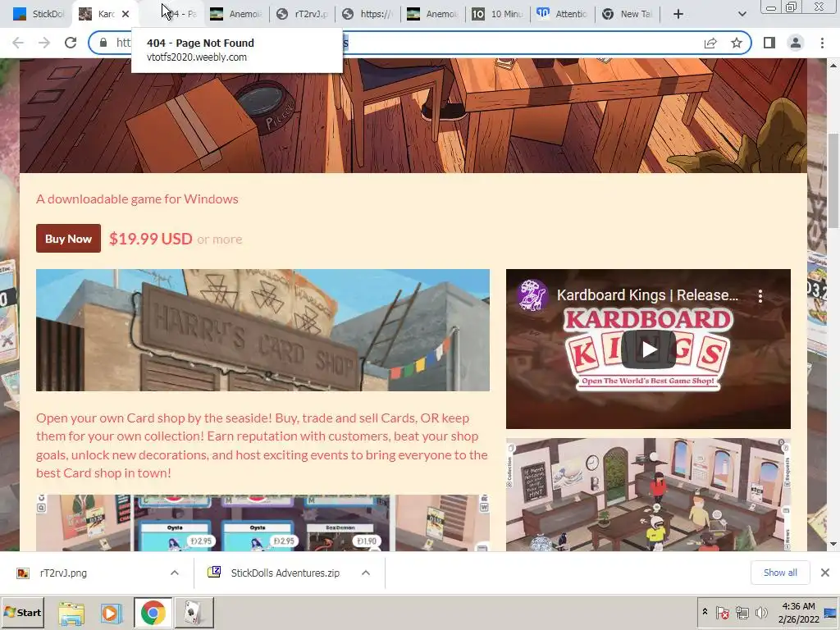Share this page via address bar icon

[x=710, y=43]
